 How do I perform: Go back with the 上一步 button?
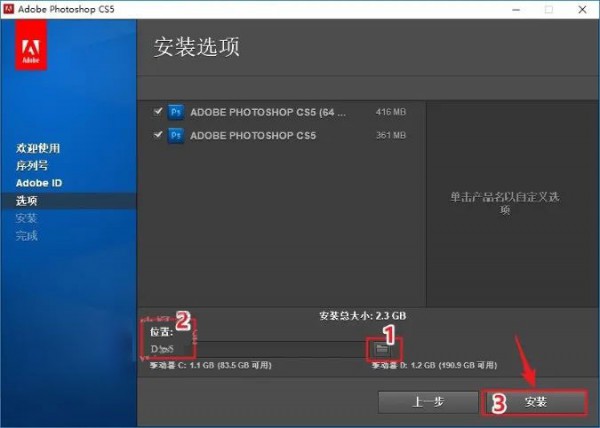[x=428, y=402]
